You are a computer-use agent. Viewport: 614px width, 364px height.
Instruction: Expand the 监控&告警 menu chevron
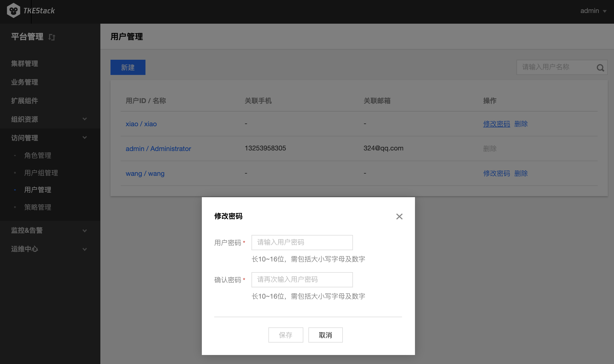[85, 231]
